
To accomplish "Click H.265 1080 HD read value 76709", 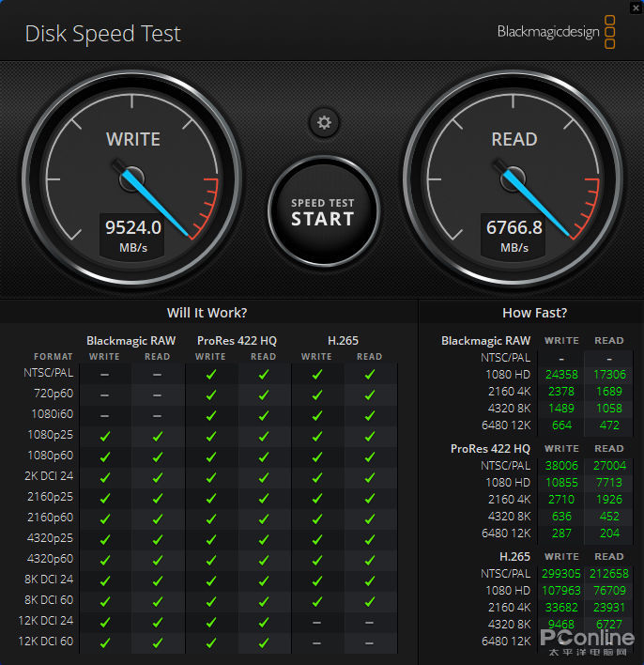I will tap(609, 591).
